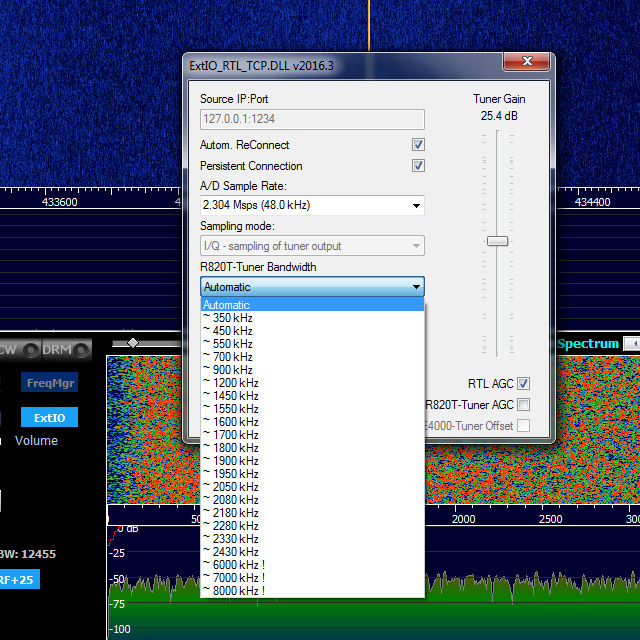Open the A/D Sample Rate dropdown
640x640 pixels.
(312, 205)
